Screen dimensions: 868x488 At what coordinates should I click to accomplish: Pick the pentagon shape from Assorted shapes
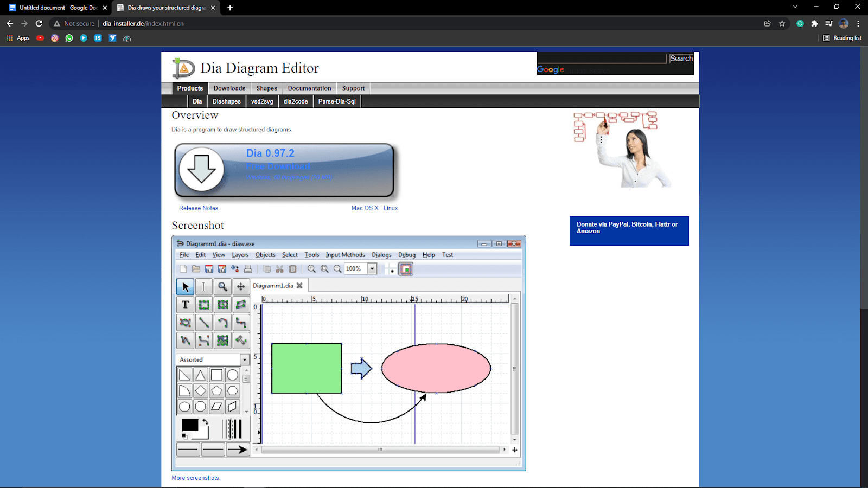pyautogui.click(x=216, y=390)
